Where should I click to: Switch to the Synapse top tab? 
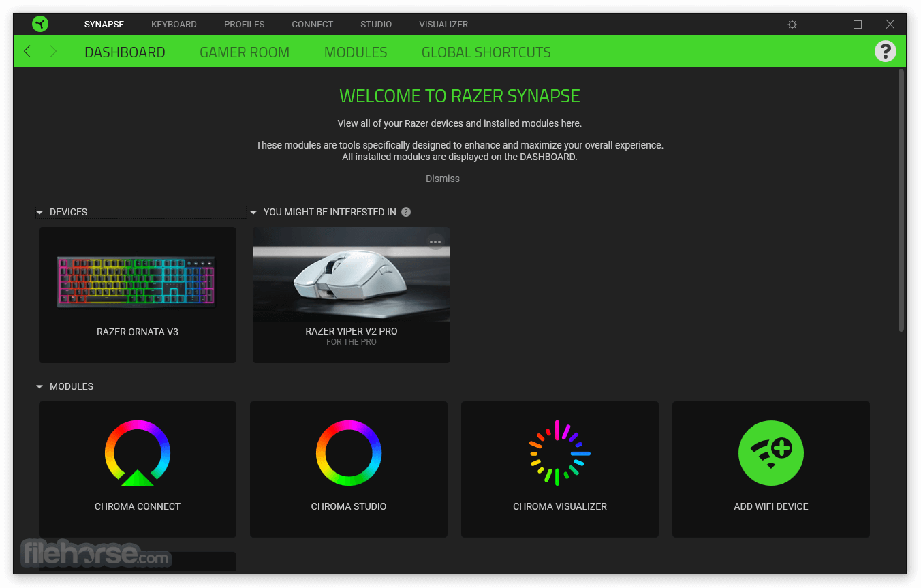coord(104,25)
